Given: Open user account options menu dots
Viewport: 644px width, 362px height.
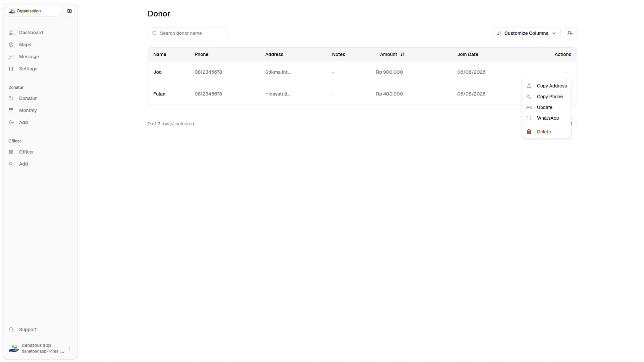Looking at the screenshot, I should click(x=69, y=348).
